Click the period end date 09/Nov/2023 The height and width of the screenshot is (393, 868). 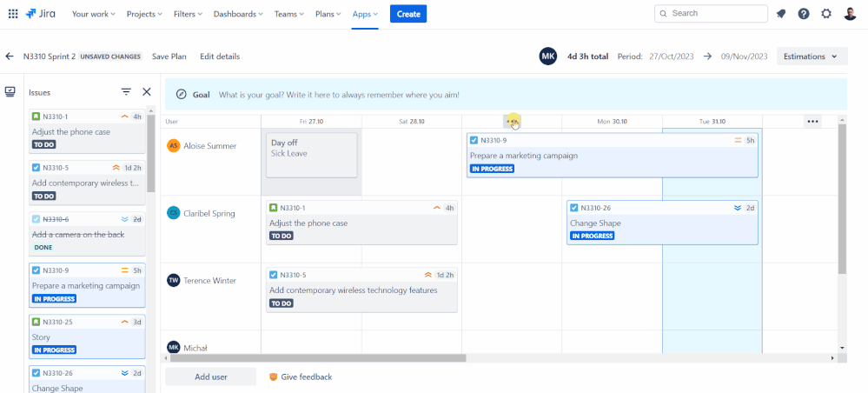745,57
